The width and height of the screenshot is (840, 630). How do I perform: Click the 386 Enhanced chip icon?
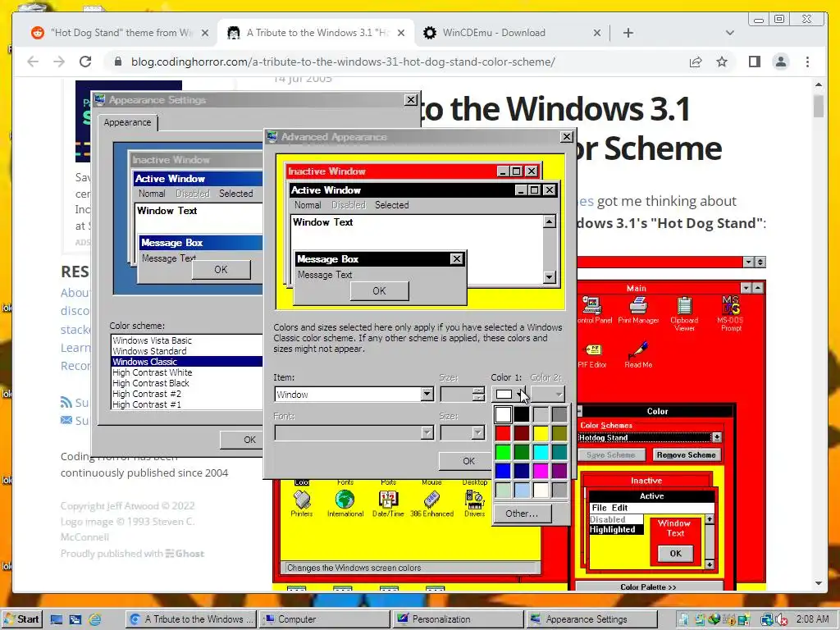click(431, 503)
